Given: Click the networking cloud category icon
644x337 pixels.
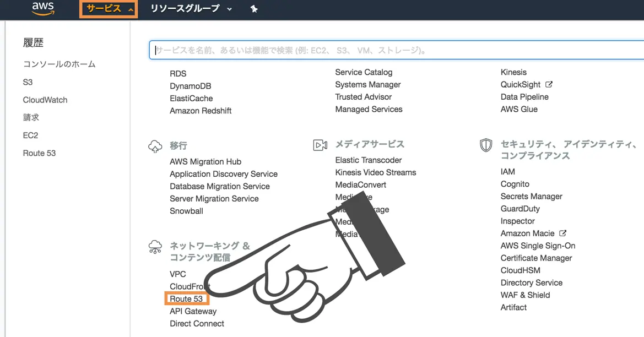Looking at the screenshot, I should pos(155,247).
